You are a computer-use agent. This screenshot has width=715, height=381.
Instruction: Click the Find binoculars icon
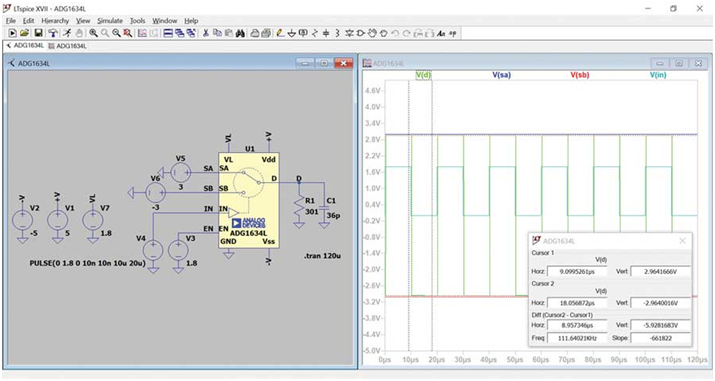point(240,33)
